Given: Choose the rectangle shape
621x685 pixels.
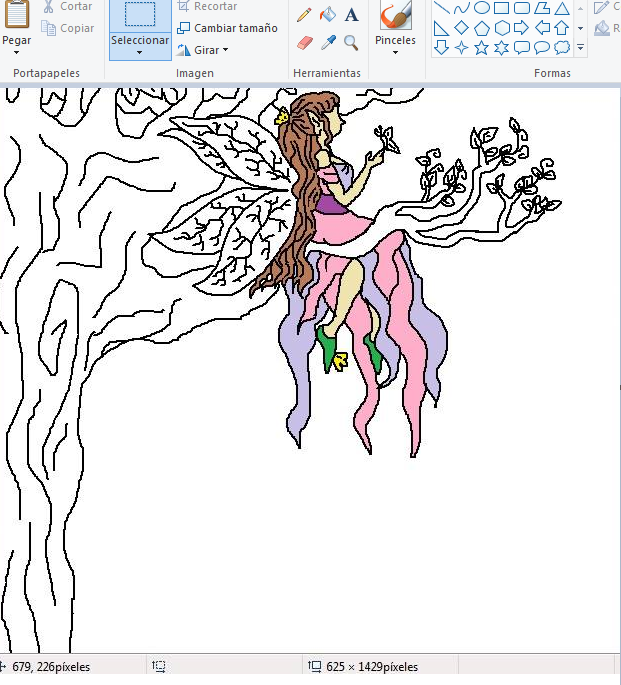Looking at the screenshot, I should [x=501, y=8].
